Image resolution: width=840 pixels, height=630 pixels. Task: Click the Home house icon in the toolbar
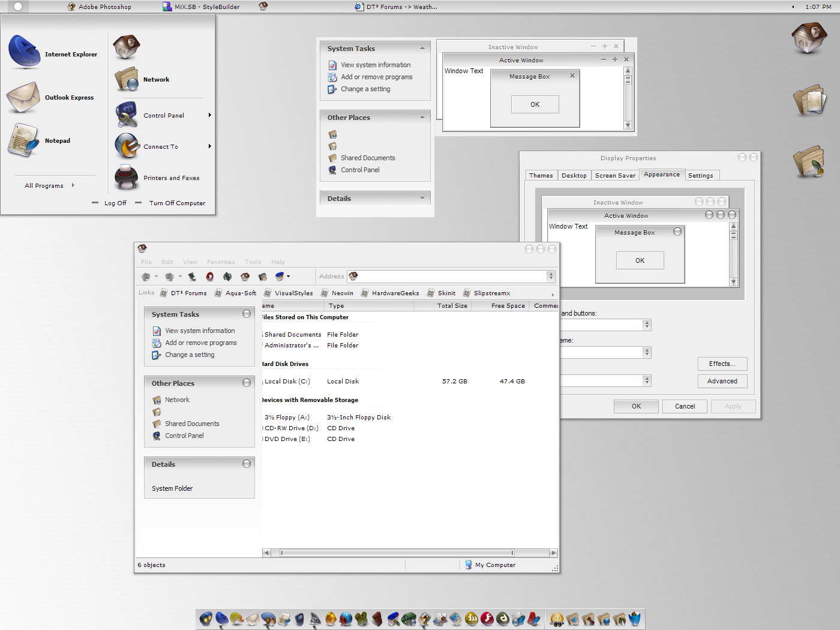[x=245, y=277]
